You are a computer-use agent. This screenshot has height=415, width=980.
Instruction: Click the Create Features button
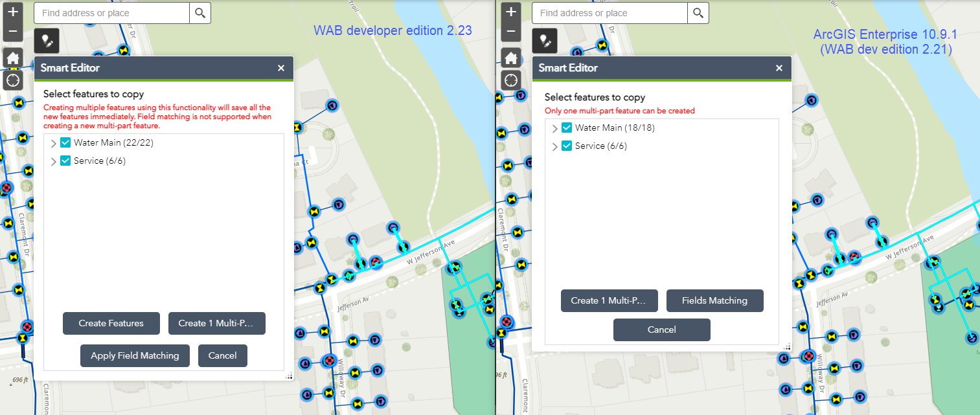tap(111, 323)
